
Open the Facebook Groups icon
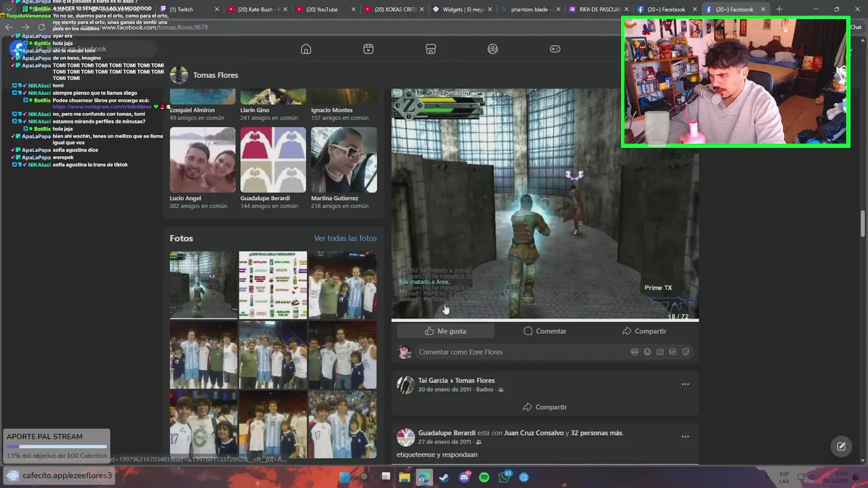(x=493, y=49)
